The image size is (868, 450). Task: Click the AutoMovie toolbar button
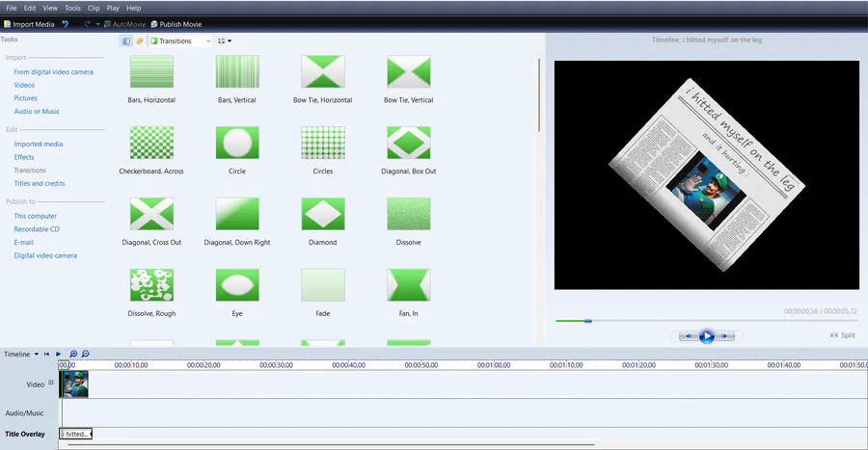pyautogui.click(x=124, y=24)
